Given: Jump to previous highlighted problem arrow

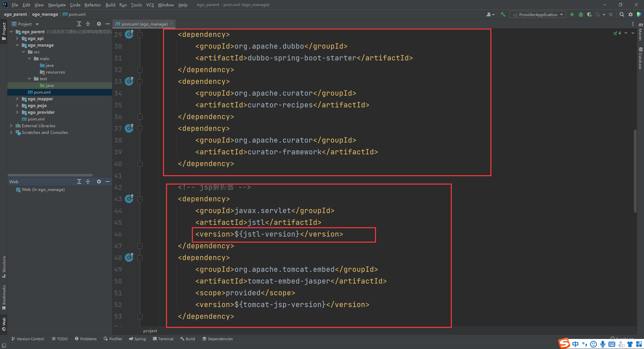Looking at the screenshot, I should click(x=626, y=33).
